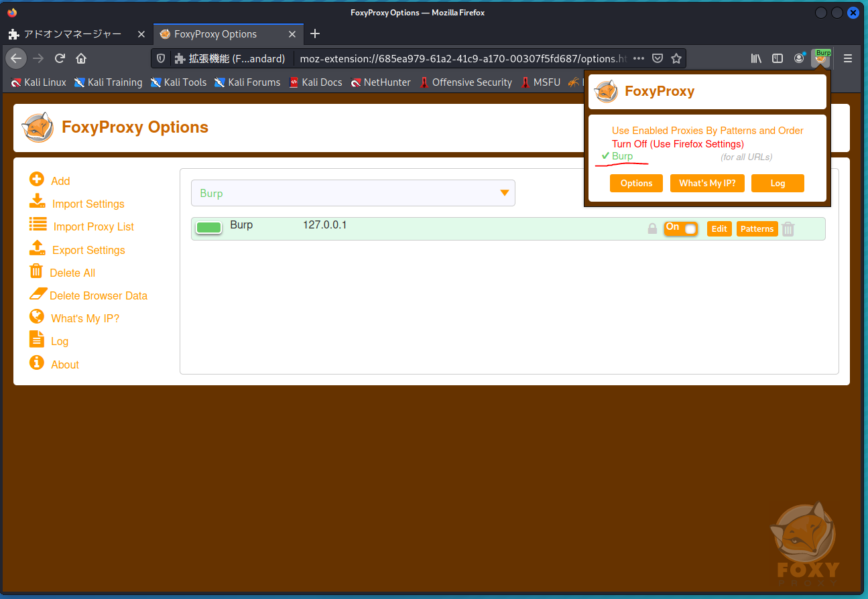The height and width of the screenshot is (599, 868).
Task: Select Turn Off (Use Firefox Settings) mode
Action: 678,143
